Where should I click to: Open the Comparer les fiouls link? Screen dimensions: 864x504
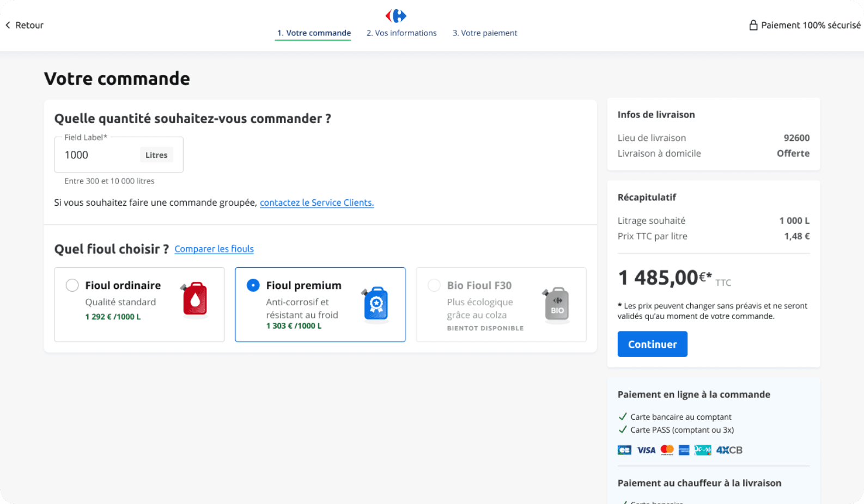point(214,249)
